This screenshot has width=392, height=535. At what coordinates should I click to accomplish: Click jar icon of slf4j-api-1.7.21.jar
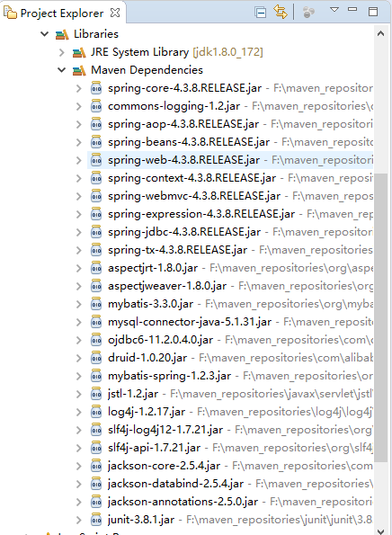click(96, 448)
